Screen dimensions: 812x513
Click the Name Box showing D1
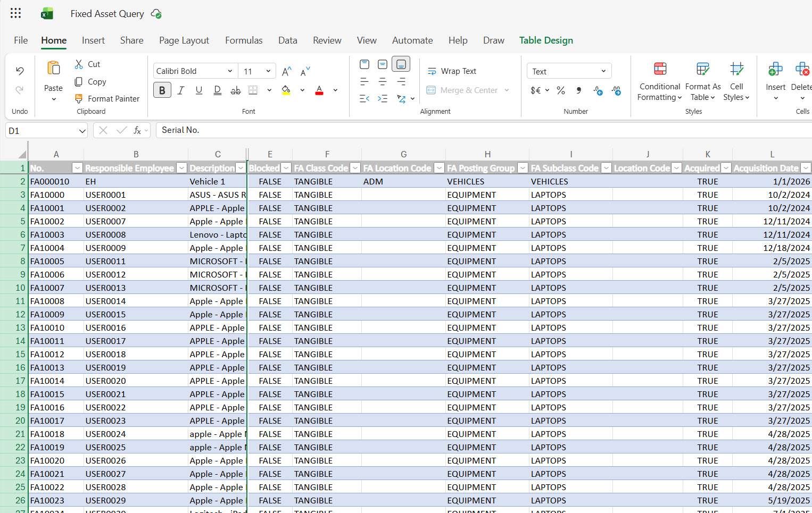click(40, 131)
